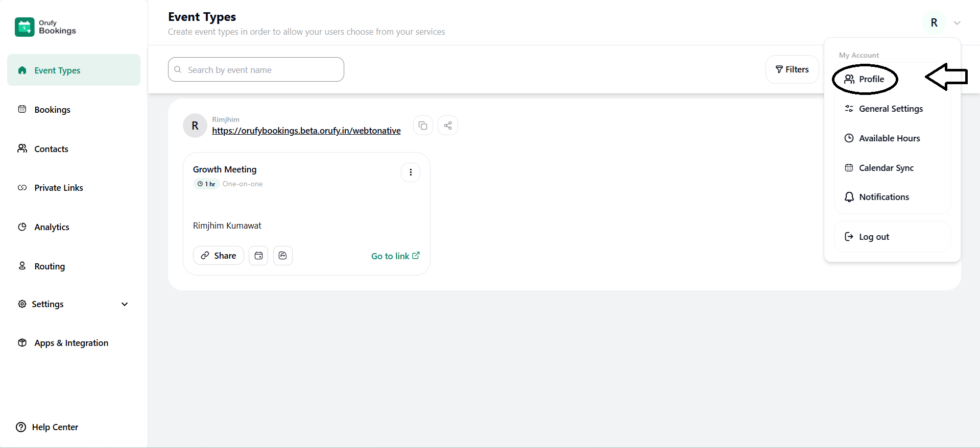This screenshot has width=980, height=448.
Task: Click the Orufy Bookings logo
Action: pyautogui.click(x=45, y=27)
